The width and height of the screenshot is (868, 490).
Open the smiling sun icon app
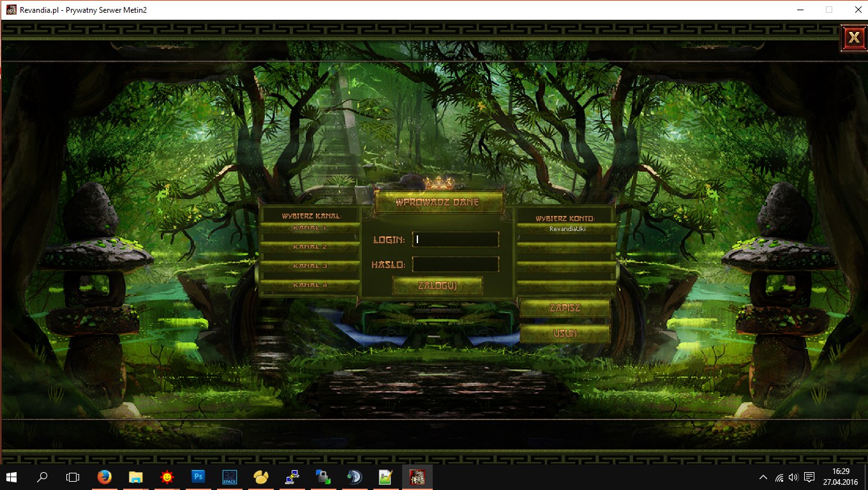point(167,477)
